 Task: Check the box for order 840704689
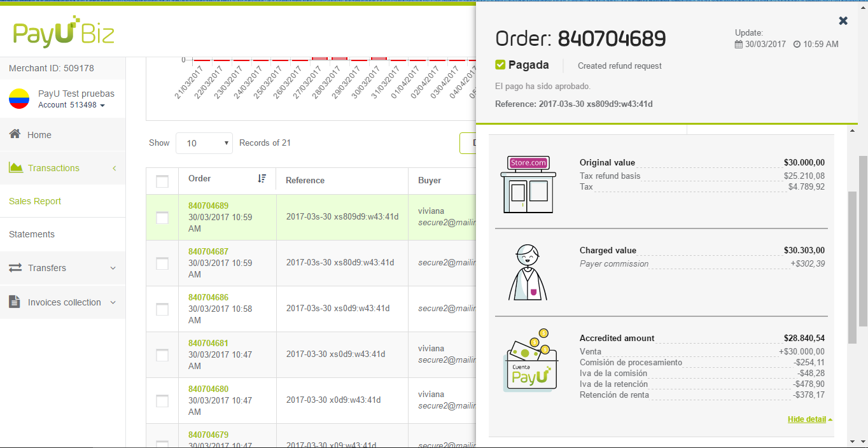click(162, 218)
